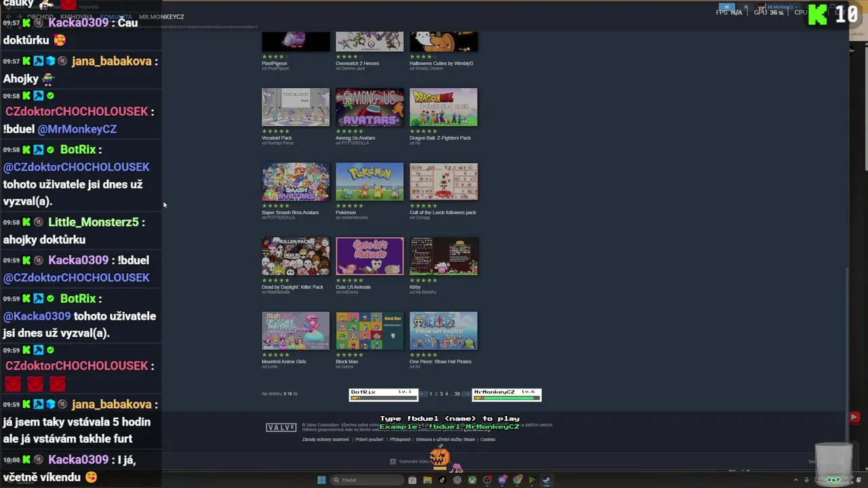Open Smlouva o užívání služby Steam link
This screenshot has width=868, height=488.
[x=446, y=439]
